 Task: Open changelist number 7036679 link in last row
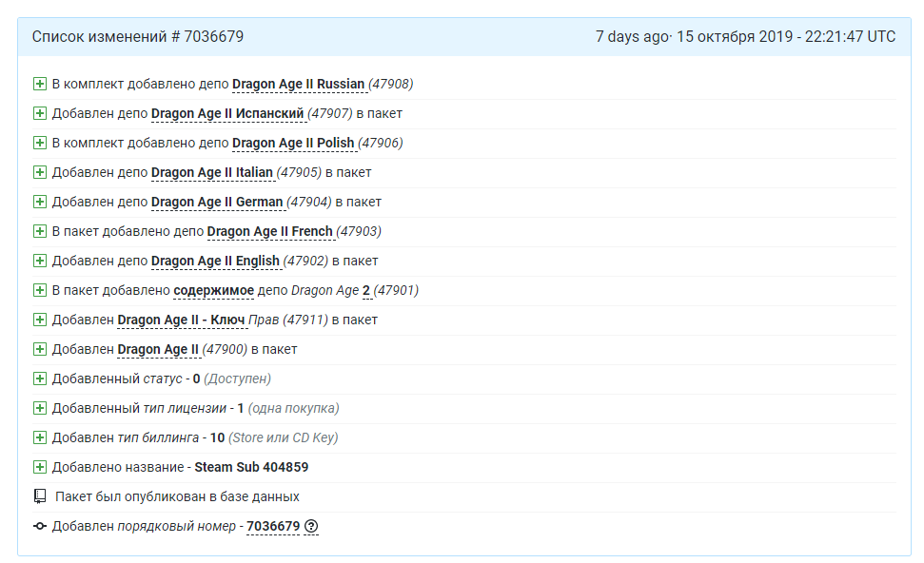point(273,526)
